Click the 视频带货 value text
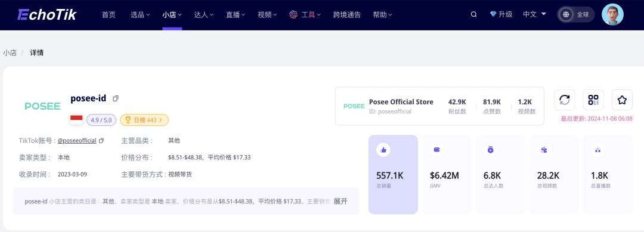The height and width of the screenshot is (232, 644). (x=180, y=175)
